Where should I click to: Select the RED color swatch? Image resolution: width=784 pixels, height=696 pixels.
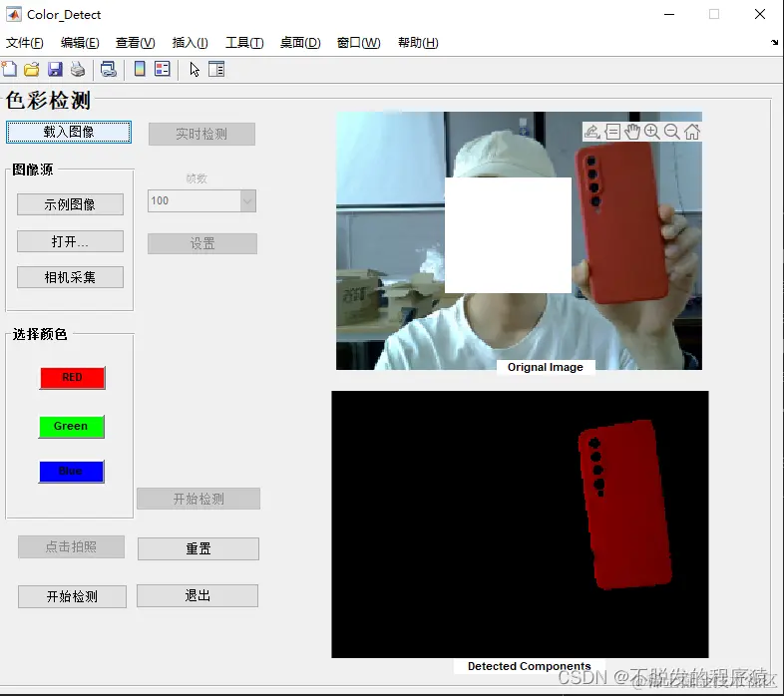[x=73, y=378]
